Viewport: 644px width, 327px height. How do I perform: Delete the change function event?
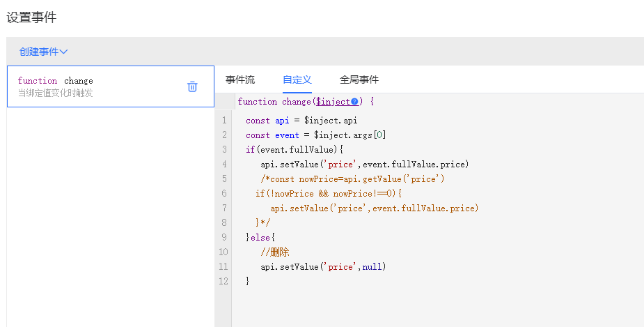pyautogui.click(x=192, y=86)
